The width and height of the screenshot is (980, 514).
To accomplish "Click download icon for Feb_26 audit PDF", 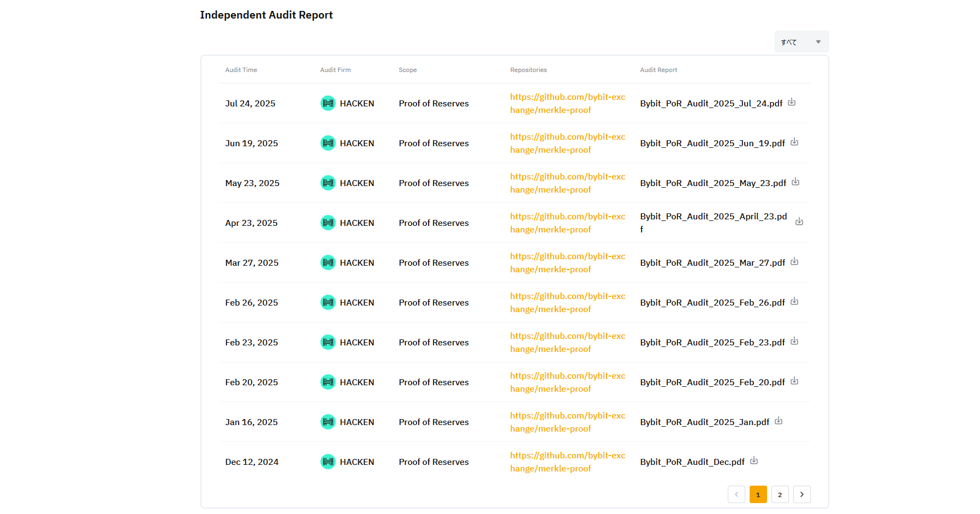I will click(x=794, y=301).
